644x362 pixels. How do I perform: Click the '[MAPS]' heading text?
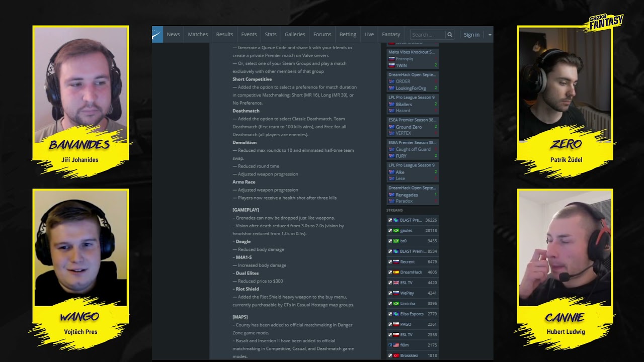tap(240, 317)
